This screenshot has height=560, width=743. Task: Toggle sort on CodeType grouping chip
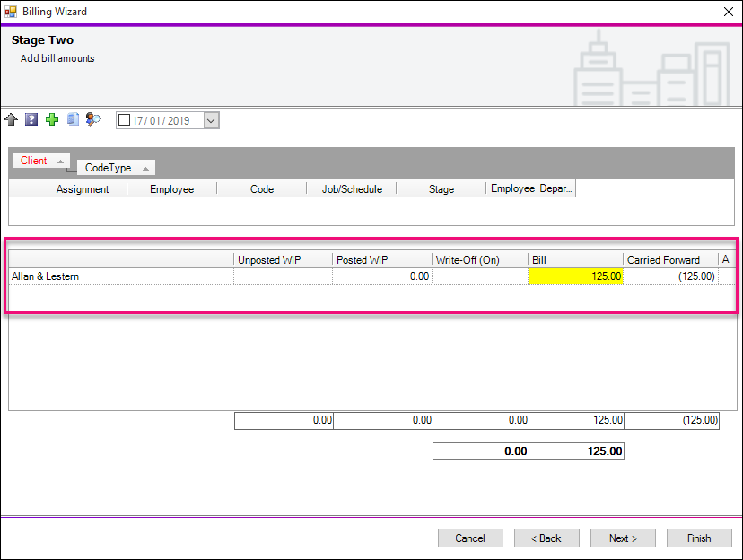[x=116, y=168]
